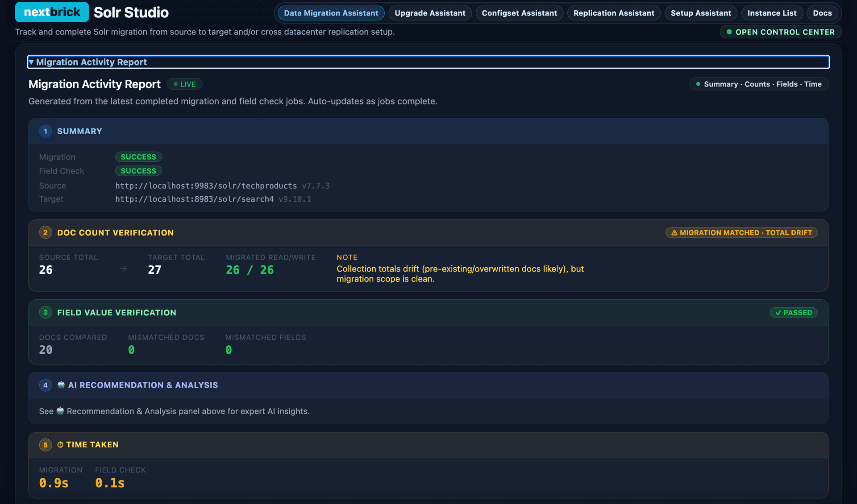Screen dimensions: 857x504
Task: Click the note about collection totals drift
Action: pos(460,274)
